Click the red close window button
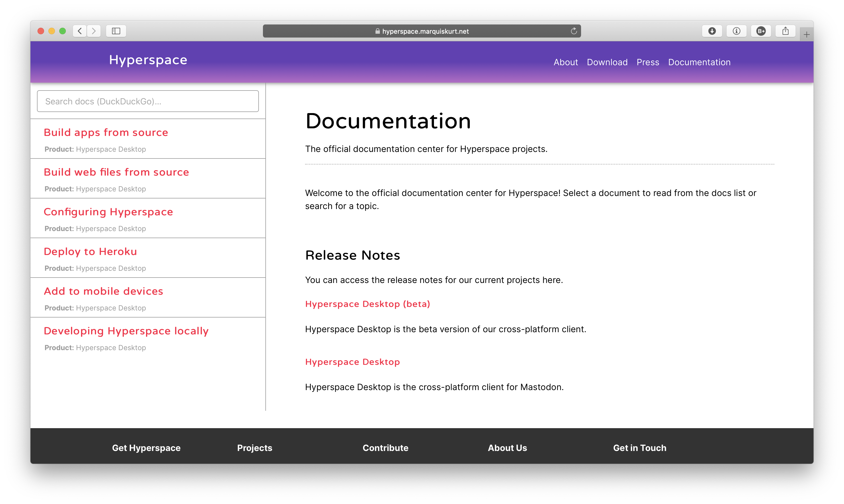This screenshot has width=844, height=504. pyautogui.click(x=41, y=31)
